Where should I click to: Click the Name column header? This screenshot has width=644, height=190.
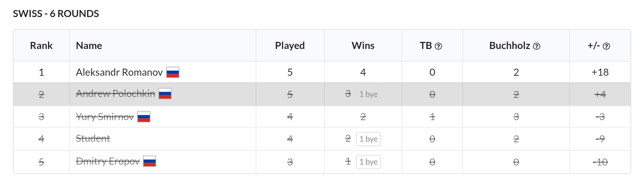pyautogui.click(x=89, y=46)
